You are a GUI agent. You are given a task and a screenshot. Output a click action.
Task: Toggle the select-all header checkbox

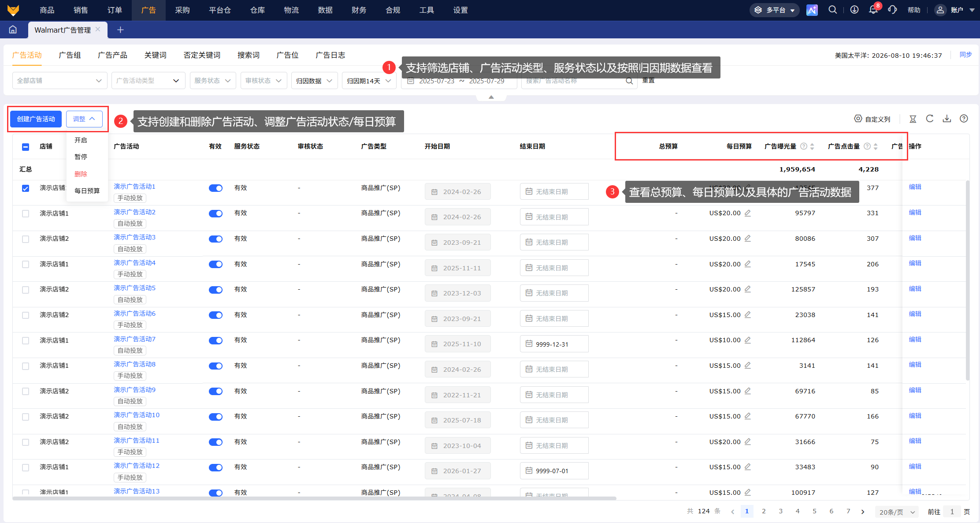point(26,147)
